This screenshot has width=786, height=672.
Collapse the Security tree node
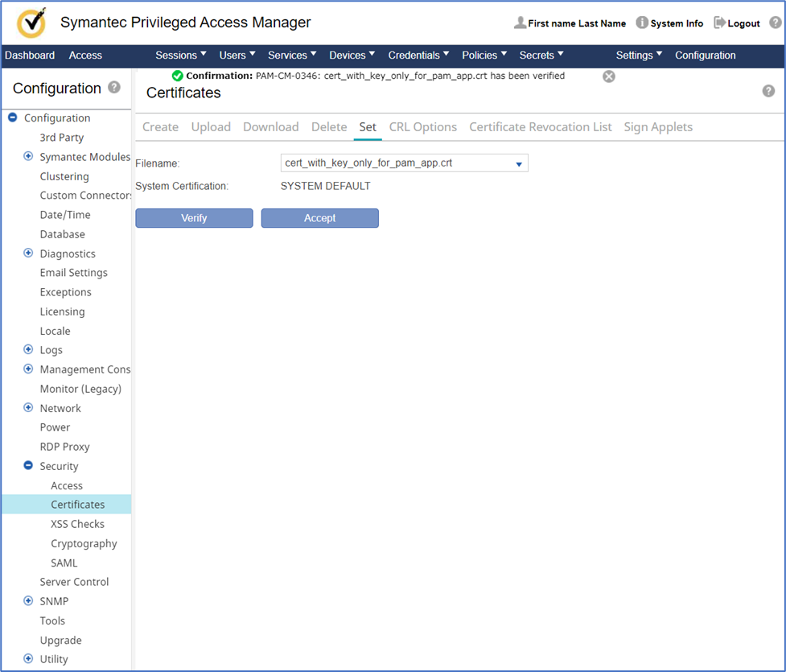(28, 466)
